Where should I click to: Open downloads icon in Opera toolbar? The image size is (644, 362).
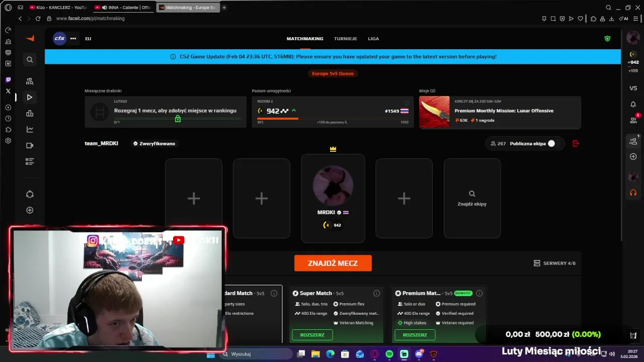pos(611,19)
